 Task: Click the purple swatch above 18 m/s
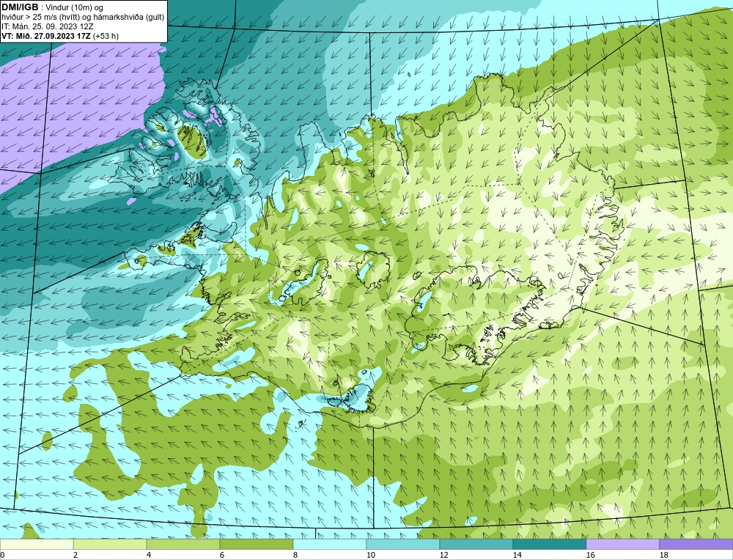[x=696, y=544]
